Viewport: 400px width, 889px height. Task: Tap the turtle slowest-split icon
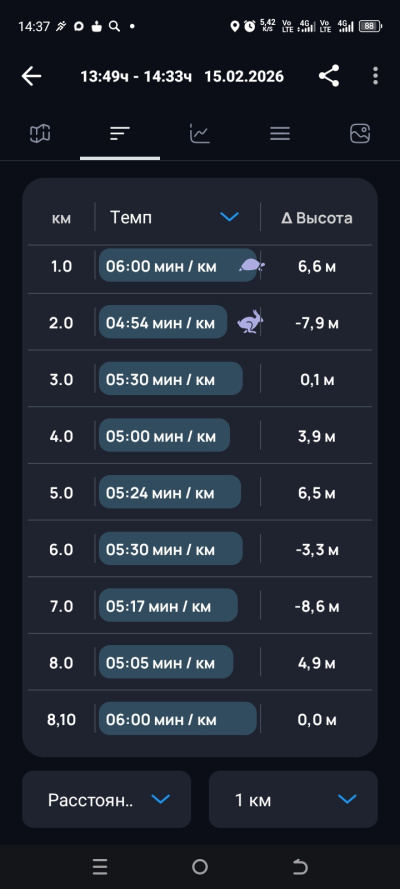[x=252, y=265]
